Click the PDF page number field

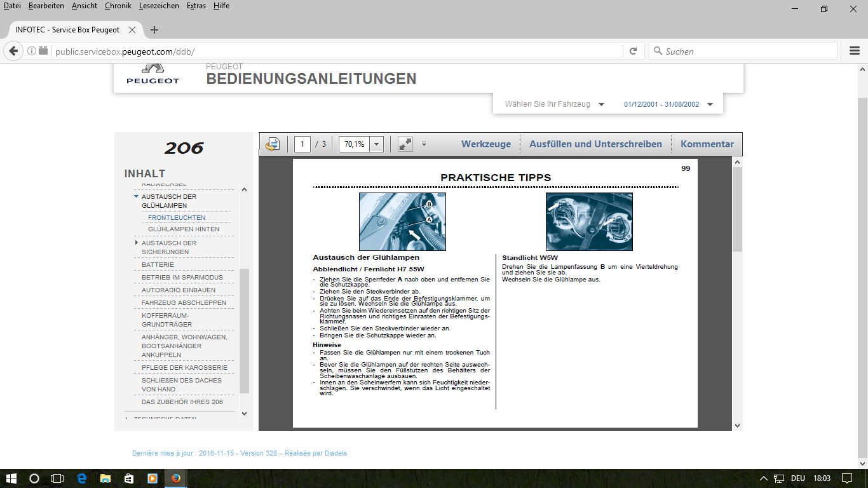pyautogui.click(x=302, y=144)
